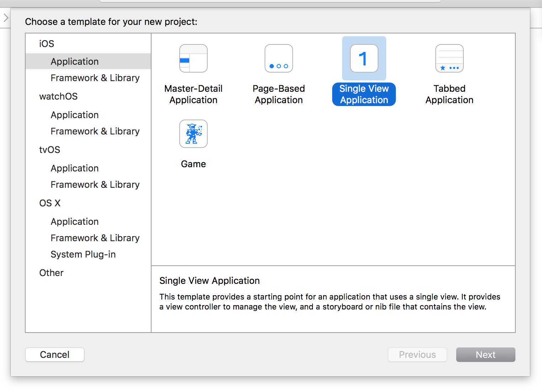Click the Single View Application description heading
This screenshot has width=542, height=392.
[x=209, y=281]
